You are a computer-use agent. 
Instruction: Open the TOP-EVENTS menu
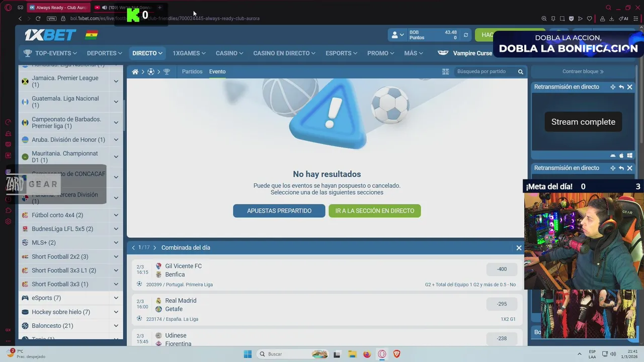tap(50, 53)
